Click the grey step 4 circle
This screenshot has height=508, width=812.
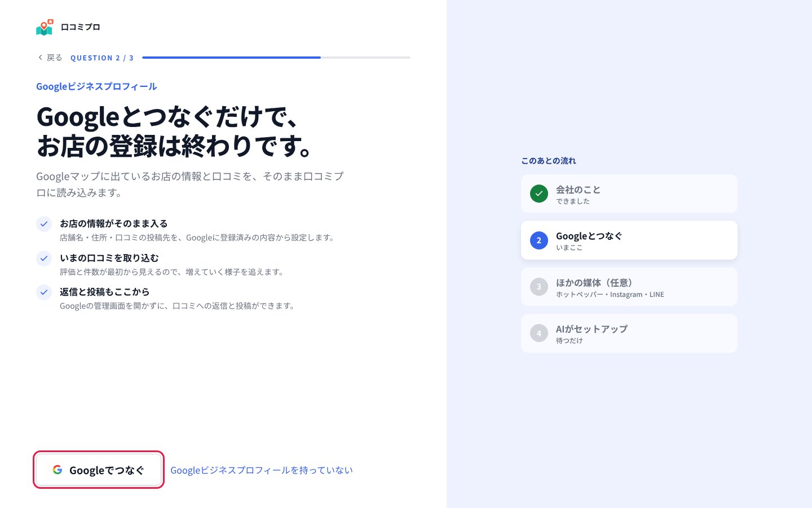(539, 333)
